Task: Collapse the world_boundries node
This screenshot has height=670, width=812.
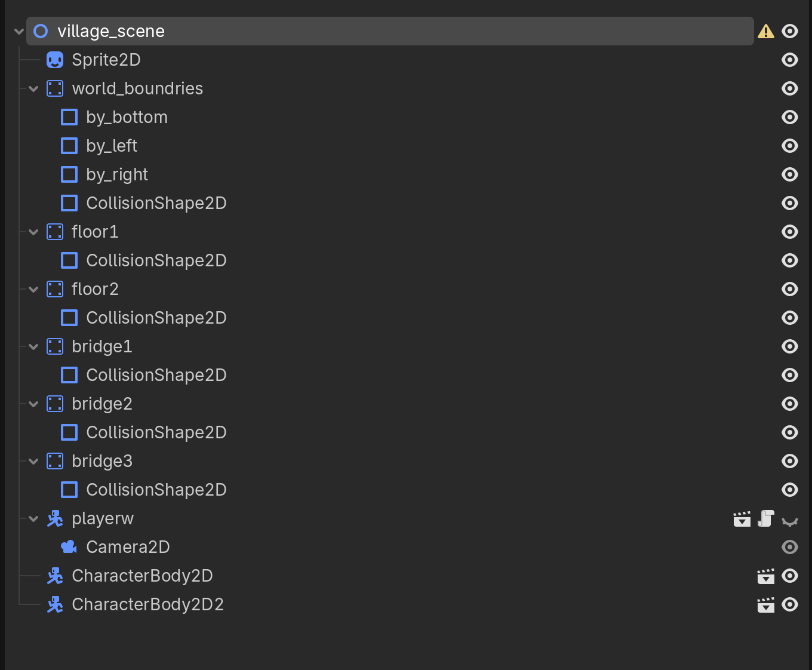Action: (33, 88)
